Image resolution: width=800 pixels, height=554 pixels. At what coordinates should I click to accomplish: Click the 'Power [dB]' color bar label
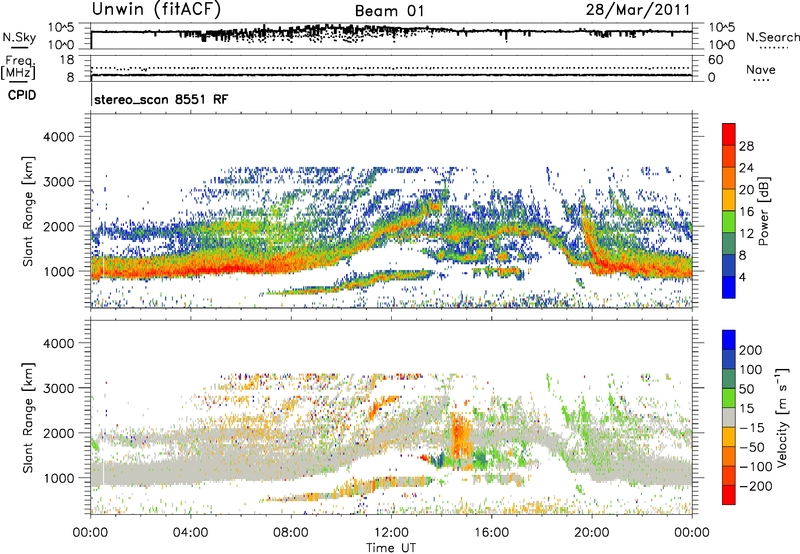(764, 211)
